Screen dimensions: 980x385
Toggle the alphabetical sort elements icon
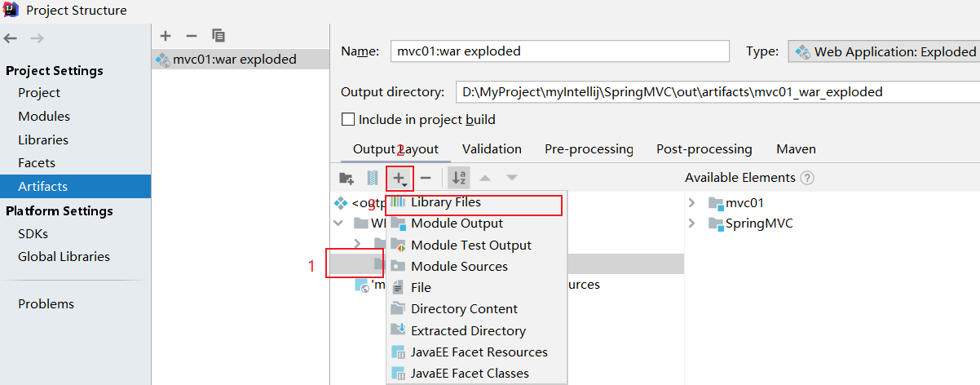click(460, 178)
